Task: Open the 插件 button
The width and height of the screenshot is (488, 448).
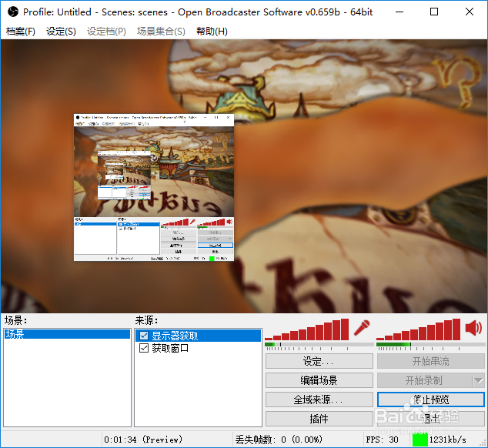Action: click(319, 419)
